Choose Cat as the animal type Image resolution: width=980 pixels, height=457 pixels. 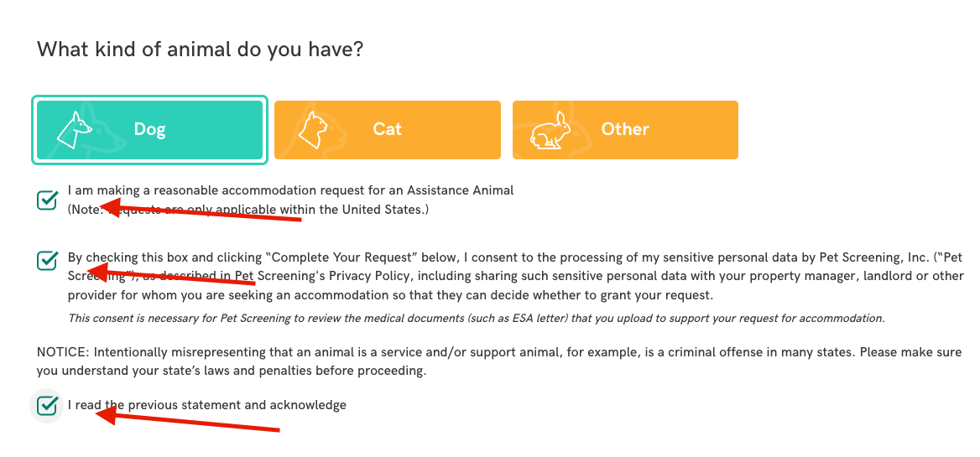[x=388, y=130]
